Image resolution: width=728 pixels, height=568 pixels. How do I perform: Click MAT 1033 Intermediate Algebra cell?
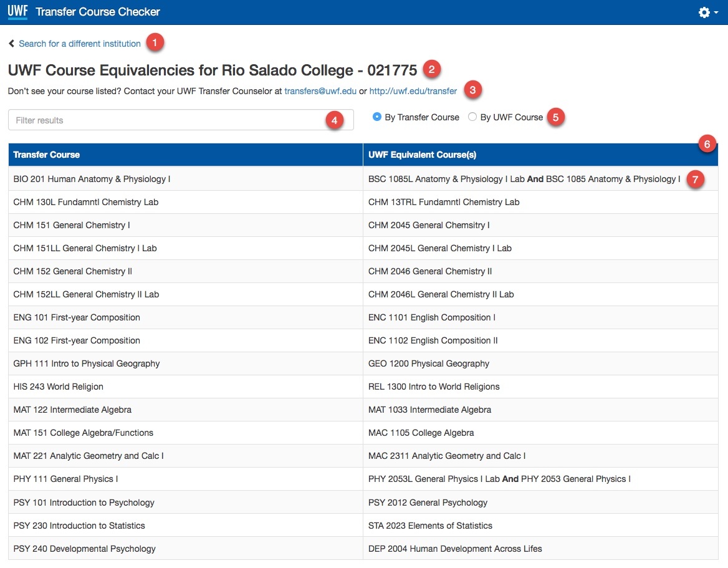(x=540, y=410)
